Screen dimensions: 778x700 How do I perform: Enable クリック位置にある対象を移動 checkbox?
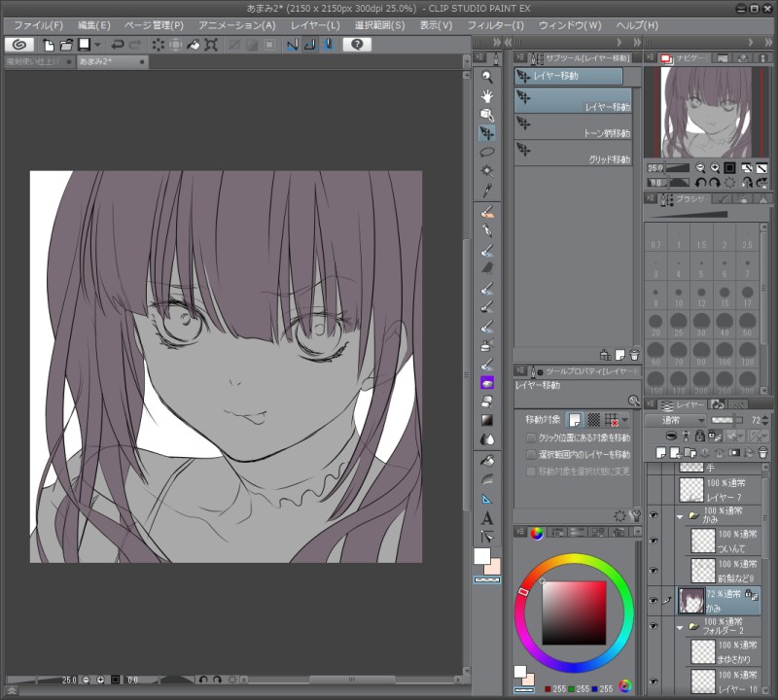coord(531,437)
